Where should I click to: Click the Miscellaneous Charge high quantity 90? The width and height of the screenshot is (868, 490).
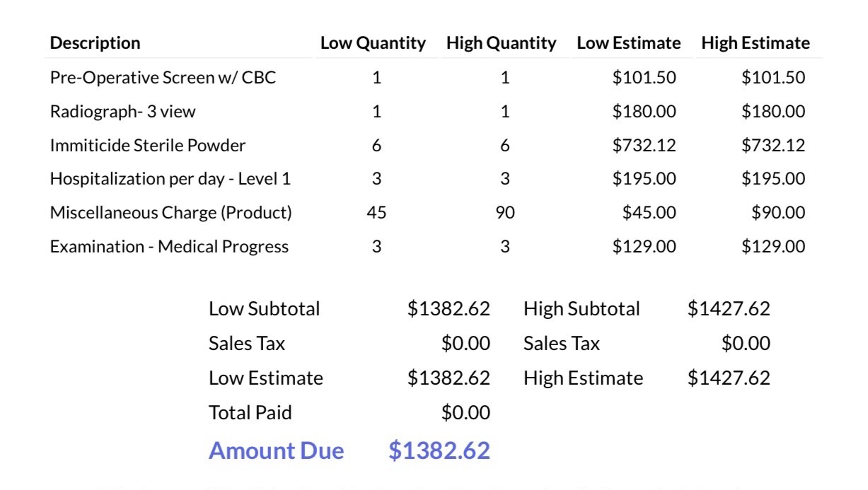(505, 213)
